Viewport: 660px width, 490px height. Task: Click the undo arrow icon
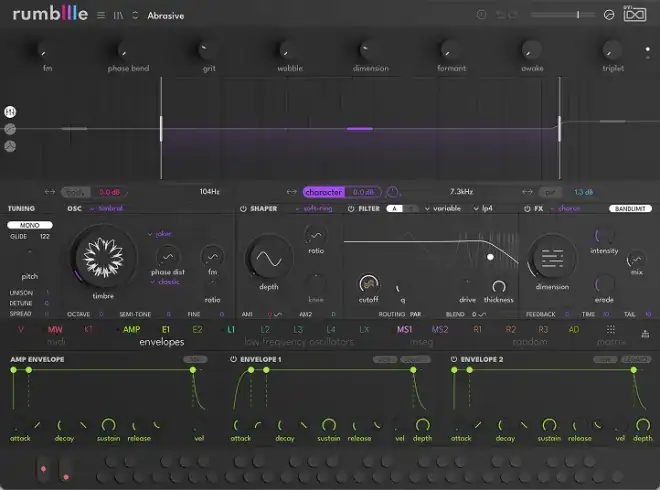click(x=500, y=15)
